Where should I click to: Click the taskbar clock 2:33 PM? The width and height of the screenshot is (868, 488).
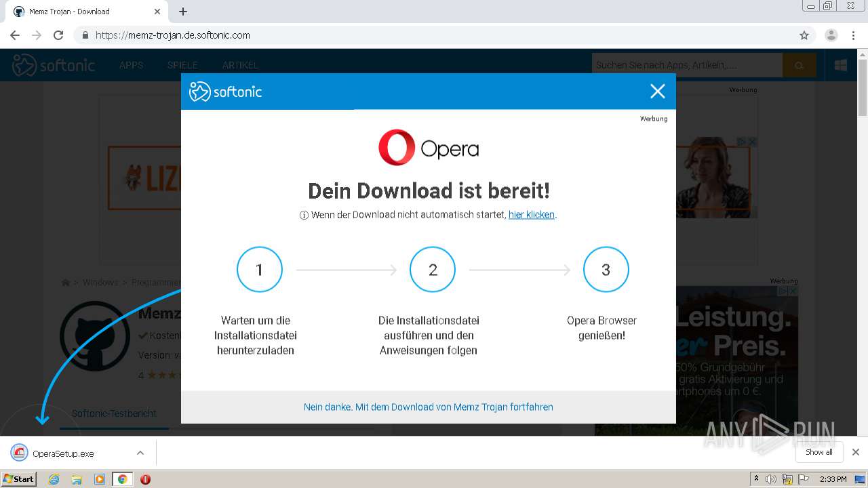(x=833, y=479)
